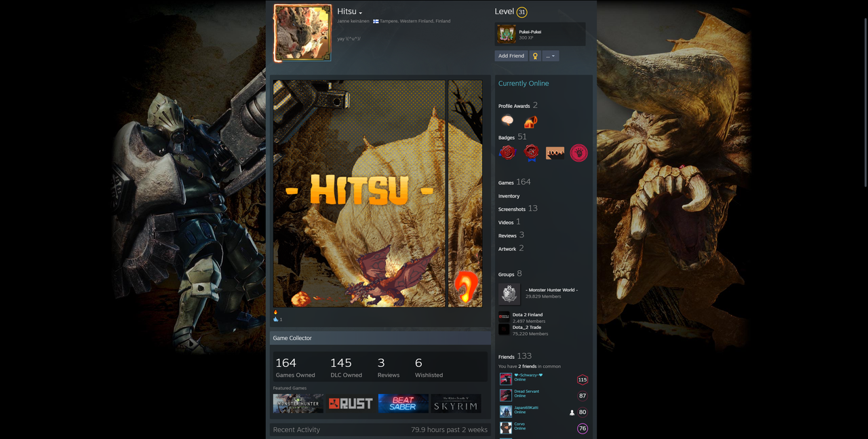Click the first red wax seal badge

[507, 153]
